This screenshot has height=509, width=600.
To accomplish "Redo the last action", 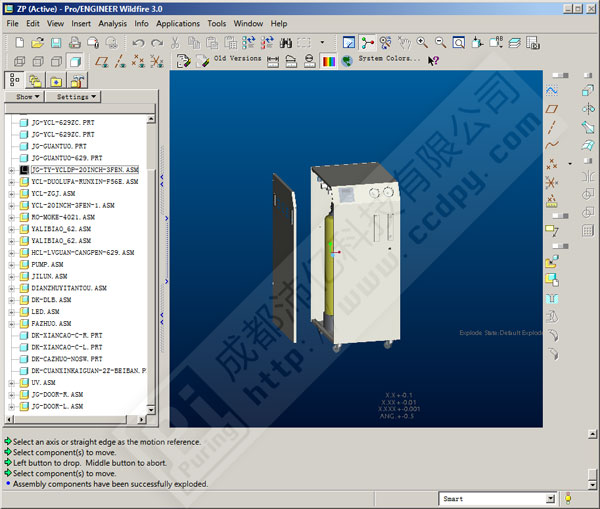I will pos(157,43).
